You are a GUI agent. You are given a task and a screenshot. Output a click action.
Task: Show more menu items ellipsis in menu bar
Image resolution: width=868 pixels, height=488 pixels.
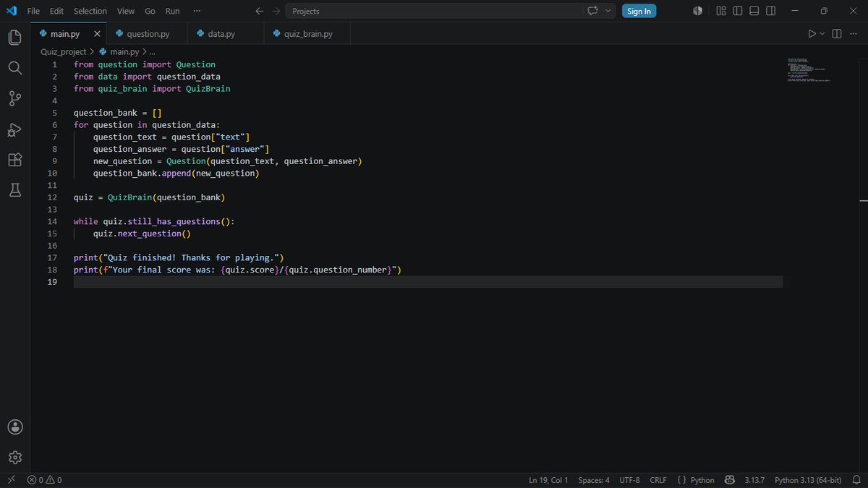pyautogui.click(x=197, y=11)
